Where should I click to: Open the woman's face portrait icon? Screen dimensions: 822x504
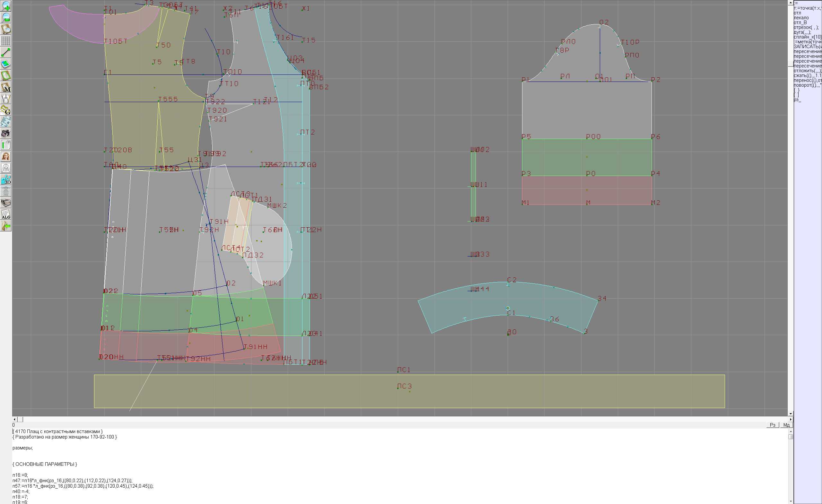[6, 156]
